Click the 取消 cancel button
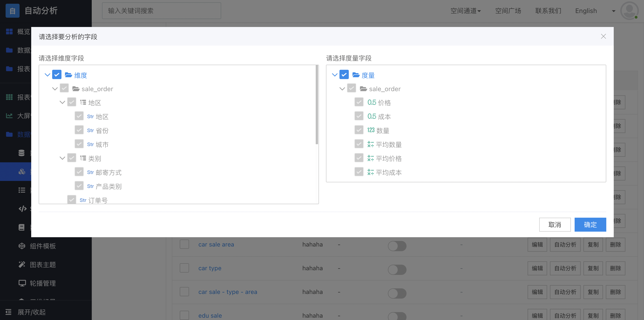This screenshot has width=644, height=320. coord(555,225)
